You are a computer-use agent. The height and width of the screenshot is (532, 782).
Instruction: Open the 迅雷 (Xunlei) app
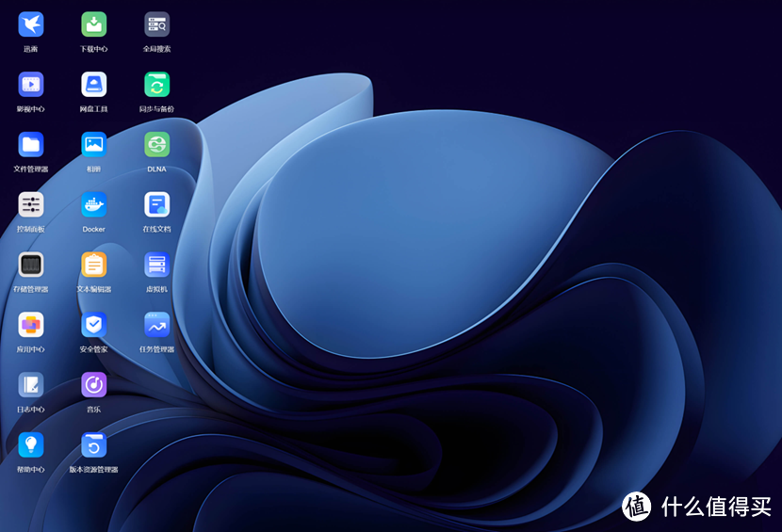31,24
